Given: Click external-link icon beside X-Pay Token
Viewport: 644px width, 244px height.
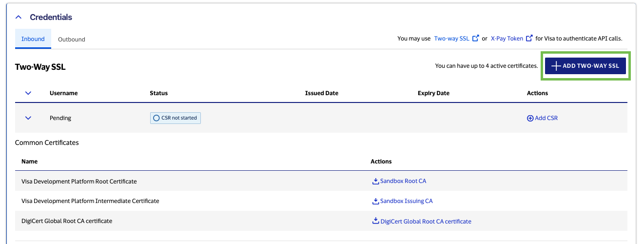Looking at the screenshot, I should click(x=529, y=39).
